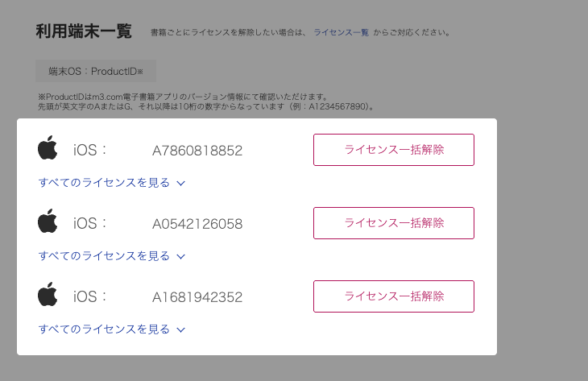The height and width of the screenshot is (381, 588).
Task: Expand the chevron under device A7860818852
Action: (181, 183)
